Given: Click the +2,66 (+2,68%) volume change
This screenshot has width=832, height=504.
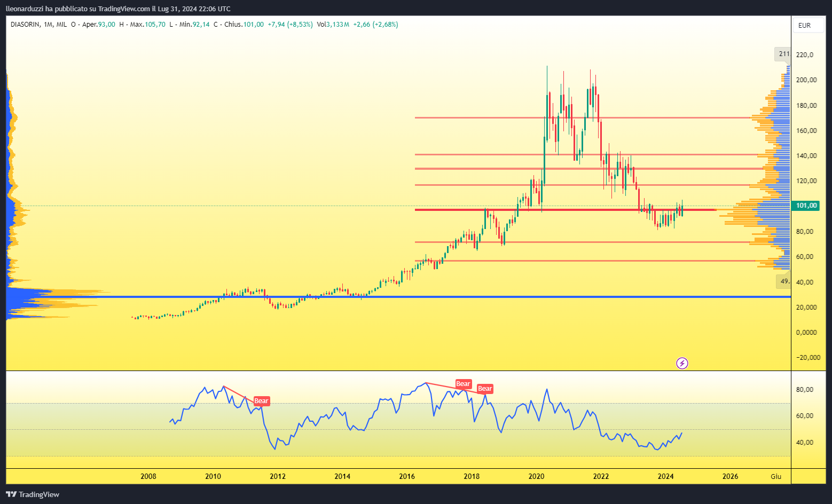Looking at the screenshot, I should pyautogui.click(x=375, y=25).
